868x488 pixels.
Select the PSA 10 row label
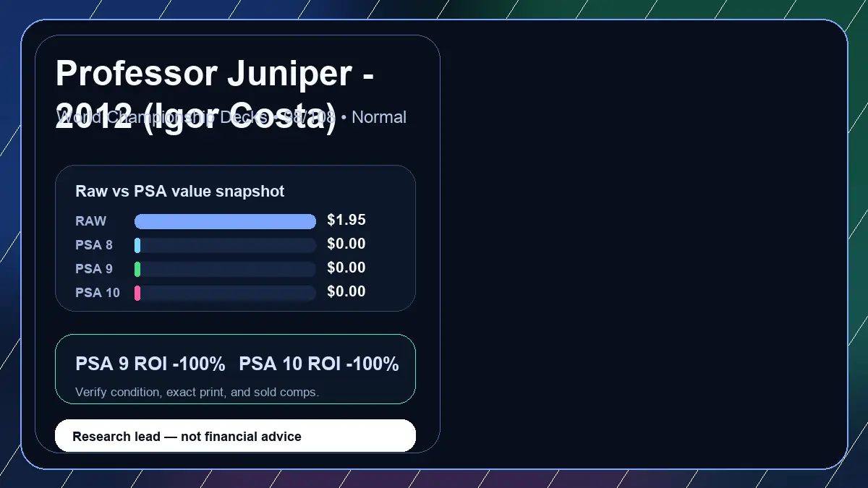pos(98,293)
